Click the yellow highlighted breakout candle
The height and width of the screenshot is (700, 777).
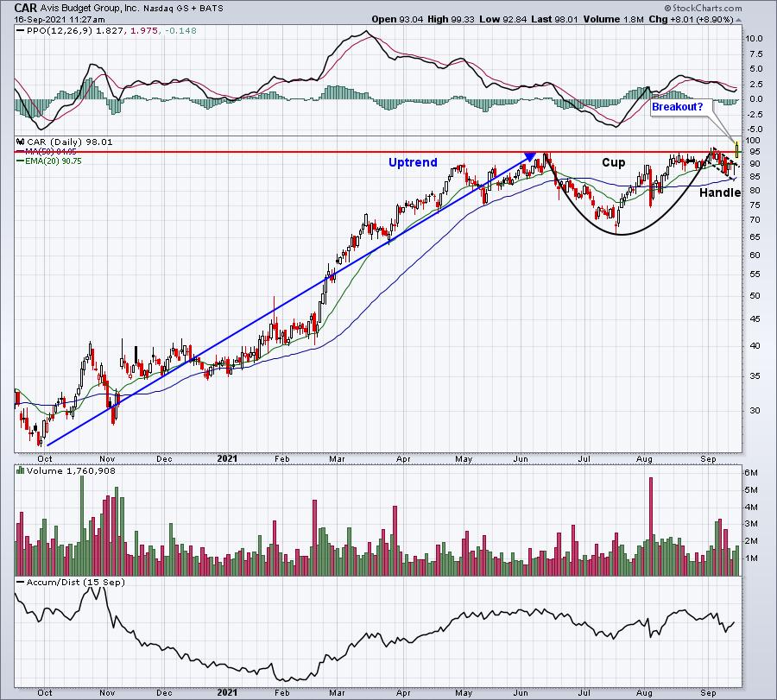click(737, 148)
